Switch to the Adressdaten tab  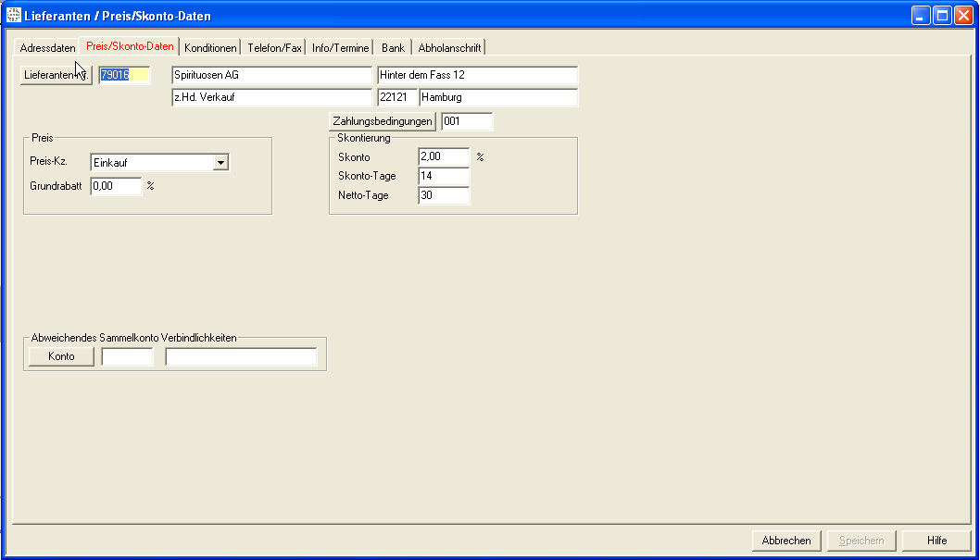click(47, 48)
